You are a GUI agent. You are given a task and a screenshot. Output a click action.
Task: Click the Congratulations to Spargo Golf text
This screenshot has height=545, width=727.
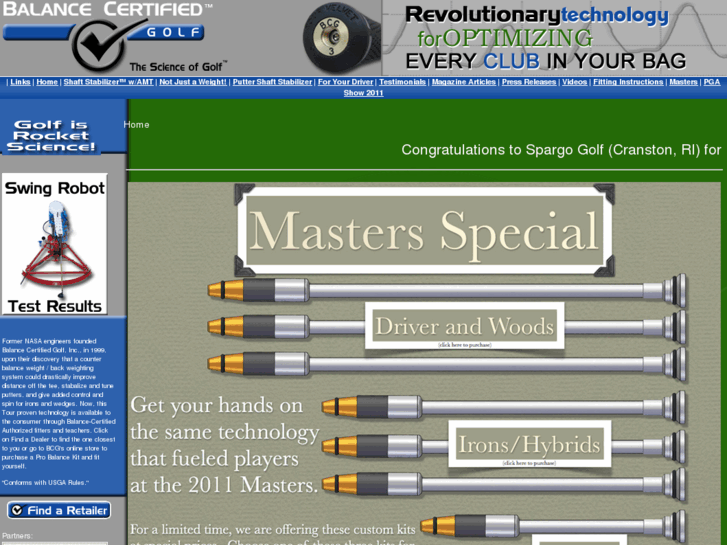coord(561,150)
